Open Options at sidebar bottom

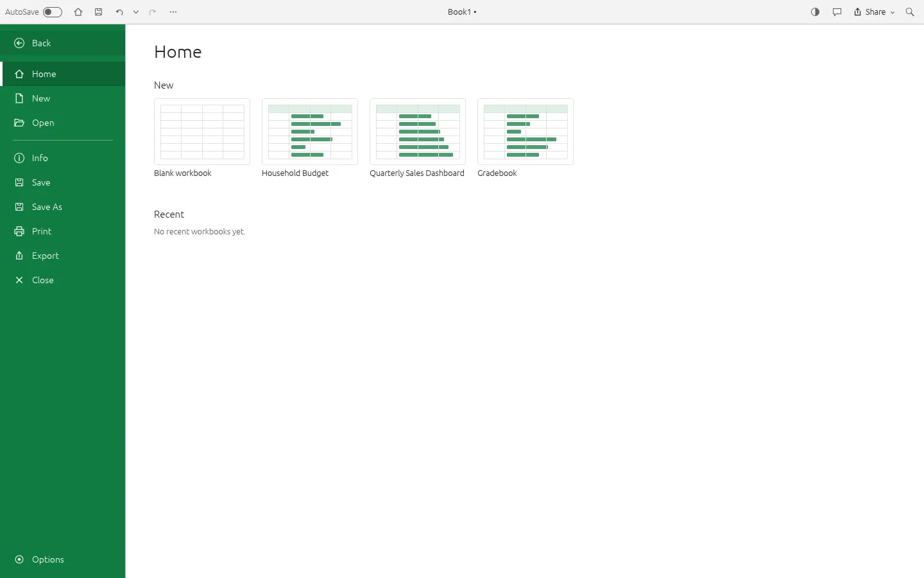(63, 559)
